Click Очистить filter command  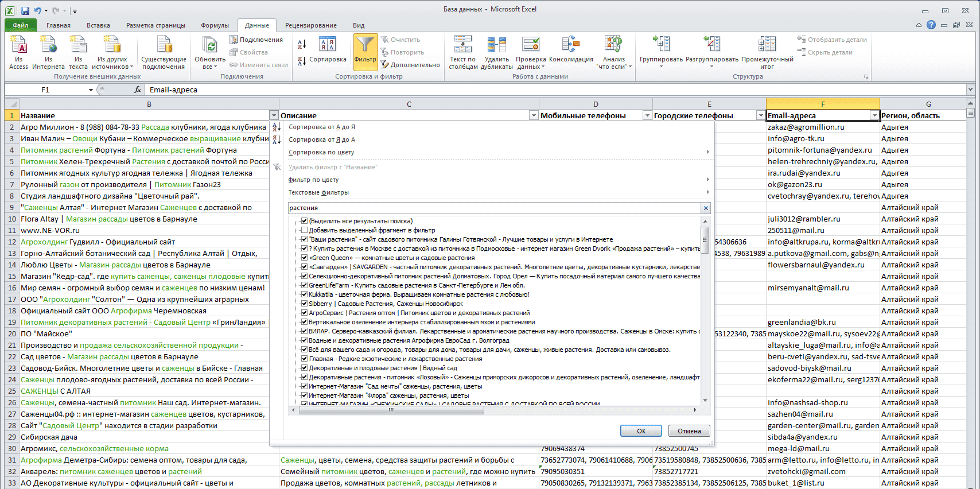(x=400, y=40)
